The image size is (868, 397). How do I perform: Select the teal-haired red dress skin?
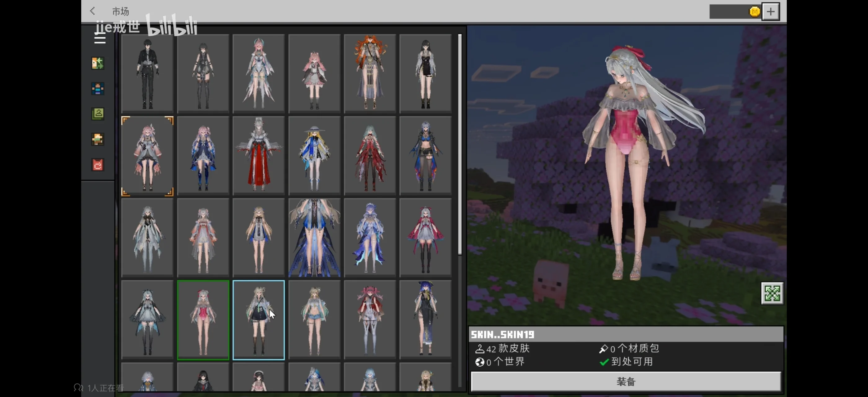370,156
